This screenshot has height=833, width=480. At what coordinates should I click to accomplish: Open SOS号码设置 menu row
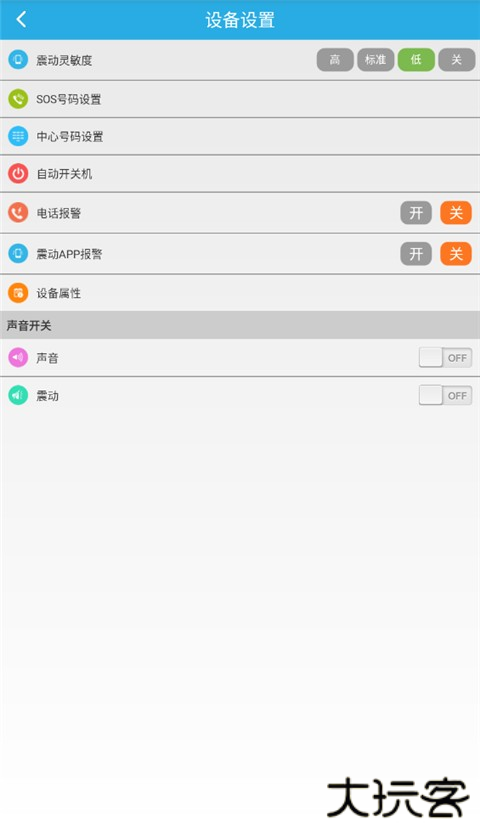coord(240,99)
